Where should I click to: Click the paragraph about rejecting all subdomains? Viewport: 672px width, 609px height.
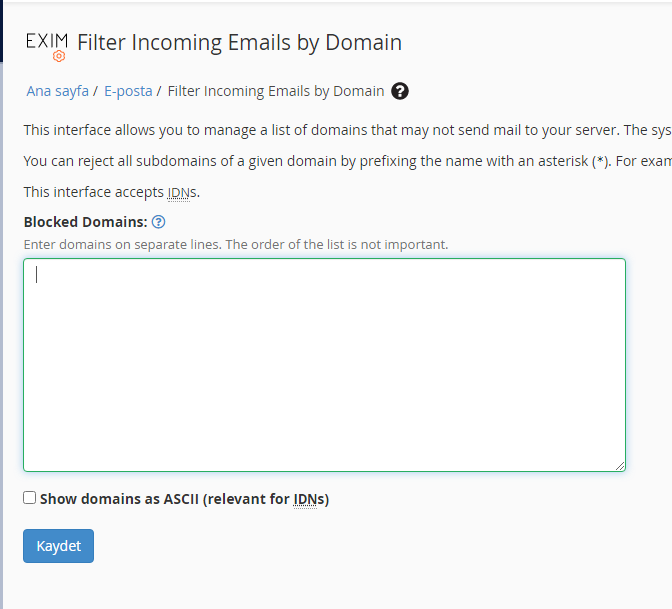coord(348,161)
